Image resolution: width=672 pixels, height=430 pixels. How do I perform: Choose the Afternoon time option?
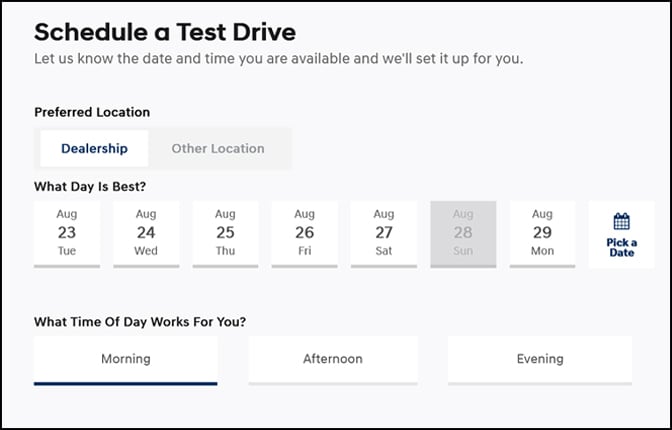(332, 359)
